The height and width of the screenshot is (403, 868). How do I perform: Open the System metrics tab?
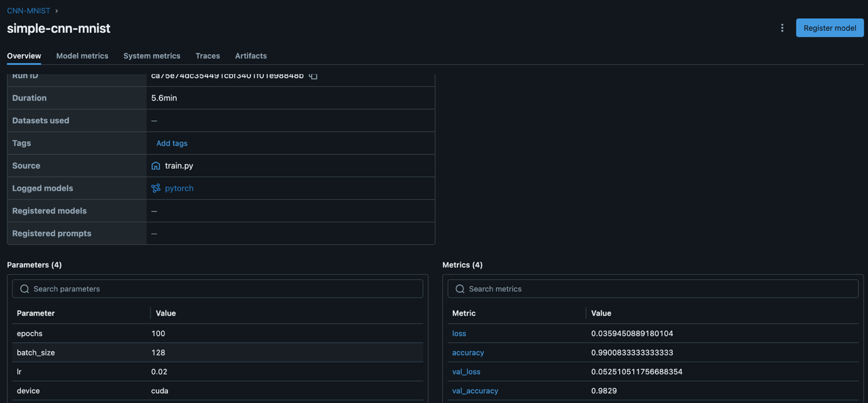click(x=152, y=55)
